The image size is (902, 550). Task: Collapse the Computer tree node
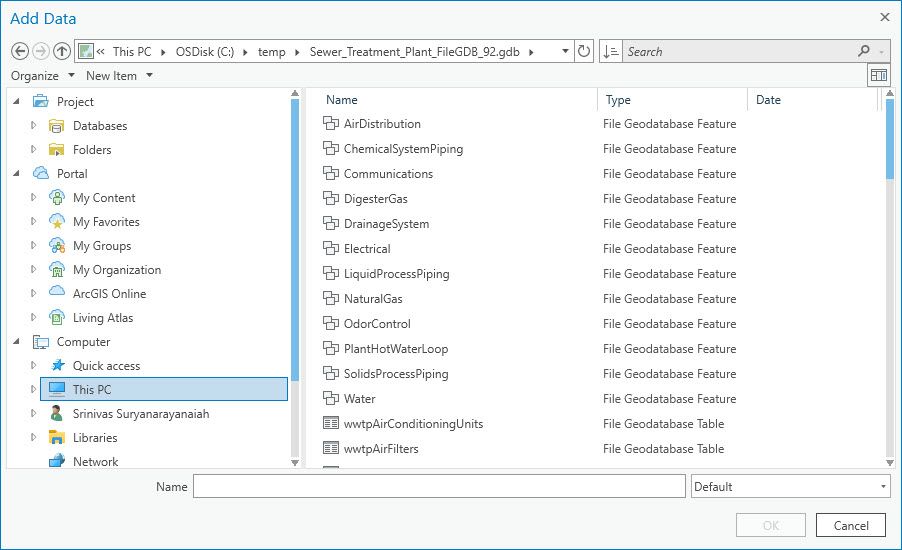click(x=17, y=341)
